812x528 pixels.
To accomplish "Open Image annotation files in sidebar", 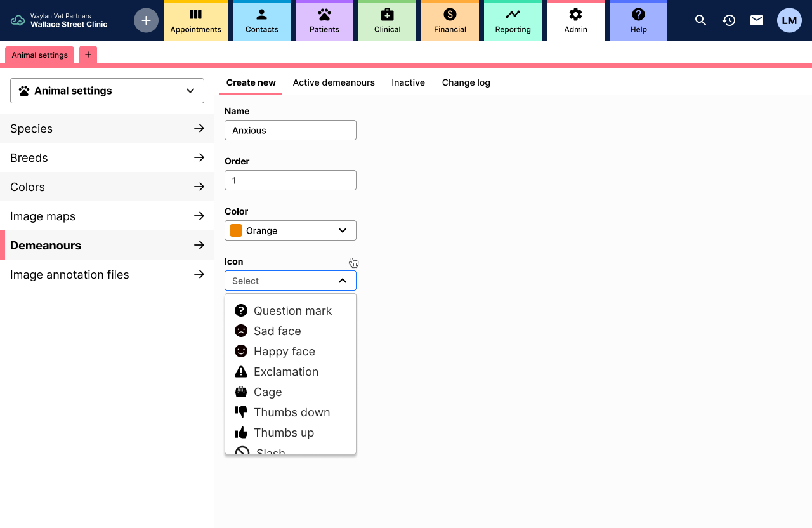I will (107, 274).
